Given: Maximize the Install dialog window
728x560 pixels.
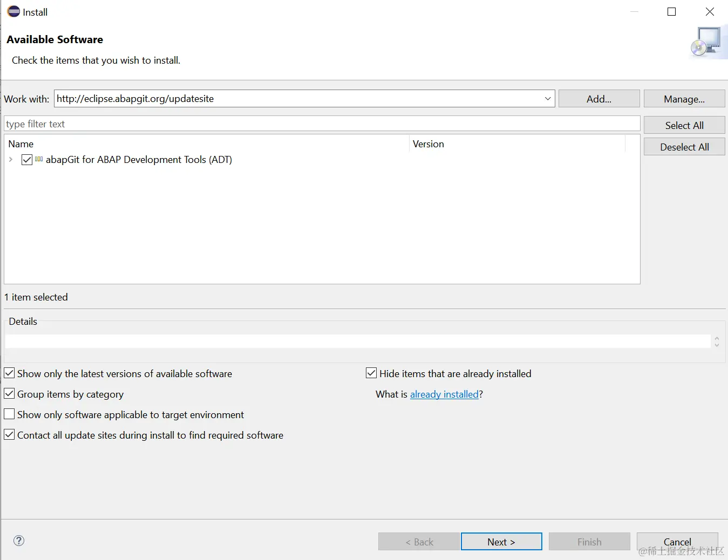Looking at the screenshot, I should (672, 12).
